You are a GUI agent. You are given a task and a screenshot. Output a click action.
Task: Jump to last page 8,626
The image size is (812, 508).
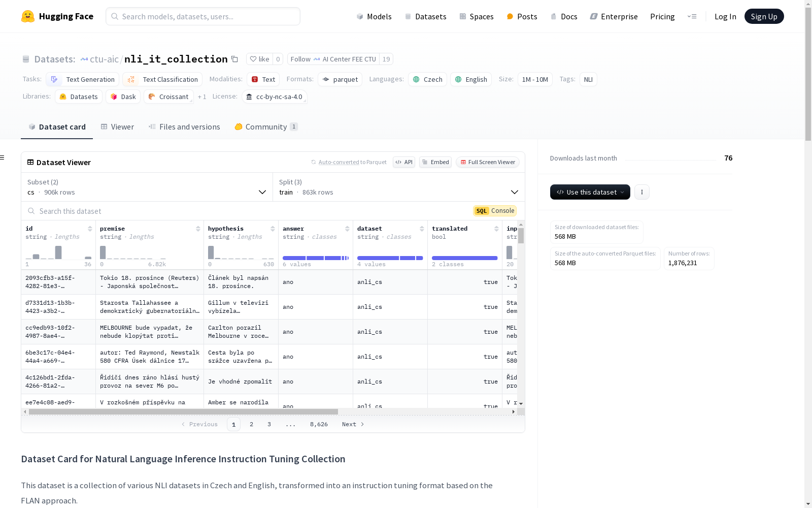click(x=319, y=424)
